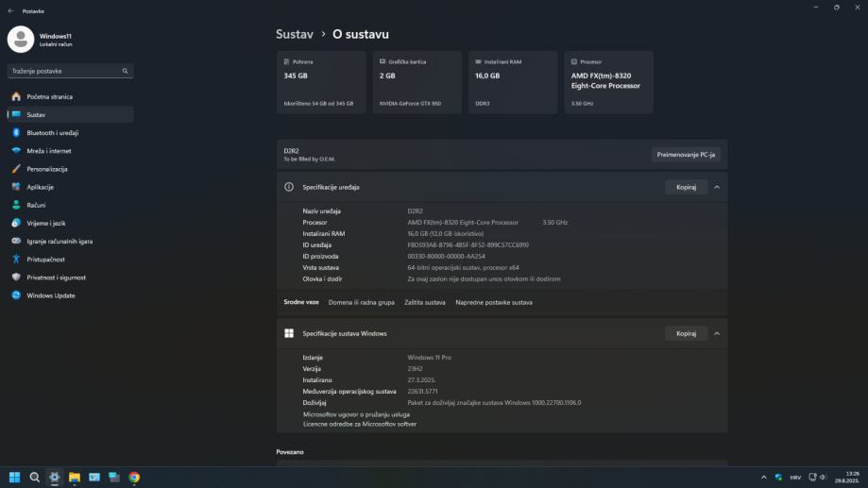The height and width of the screenshot is (488, 868).
Task: Open Microsoftov ugovor o pružanju usluga
Action: coord(356,414)
